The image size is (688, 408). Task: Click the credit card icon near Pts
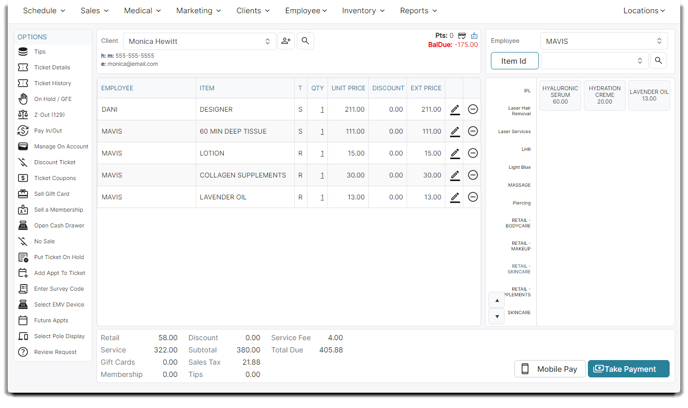click(462, 36)
